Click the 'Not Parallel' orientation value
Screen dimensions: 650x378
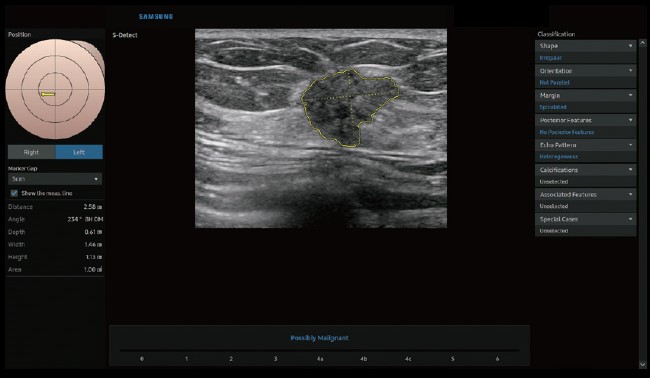coord(554,82)
